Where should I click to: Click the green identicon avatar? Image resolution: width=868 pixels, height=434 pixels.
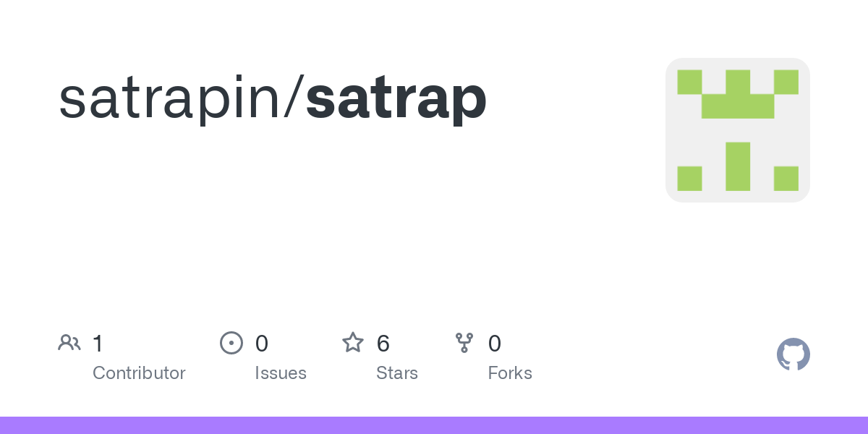[738, 130]
